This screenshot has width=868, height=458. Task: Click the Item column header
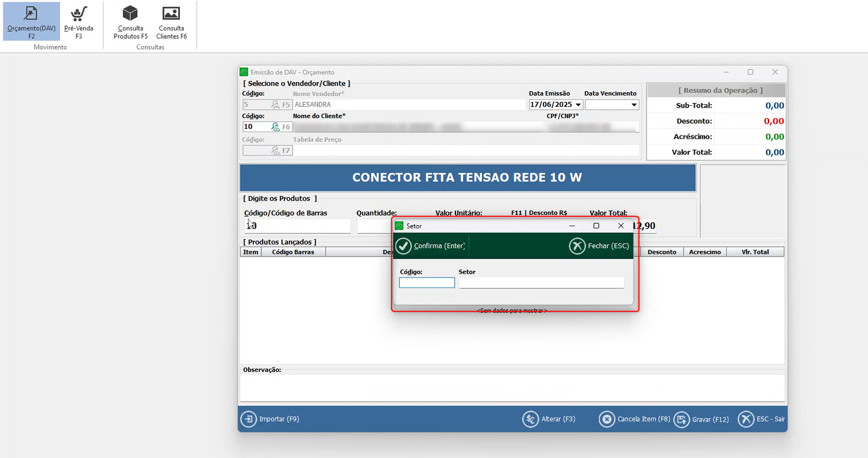point(251,252)
